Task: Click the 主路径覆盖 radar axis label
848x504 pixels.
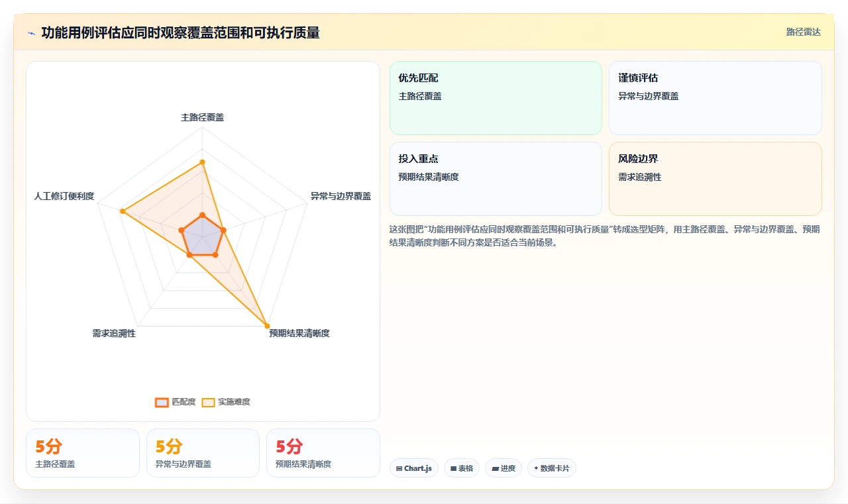Action: click(203, 117)
